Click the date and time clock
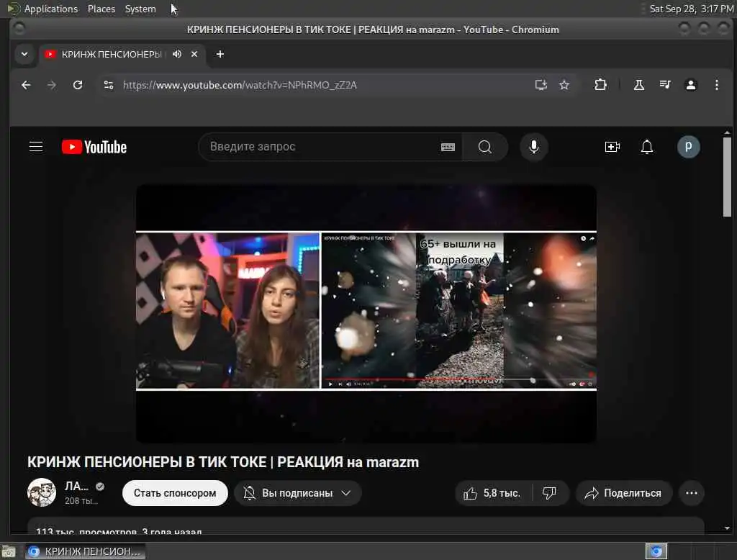Screen dimensions: 737x560 click(691, 9)
